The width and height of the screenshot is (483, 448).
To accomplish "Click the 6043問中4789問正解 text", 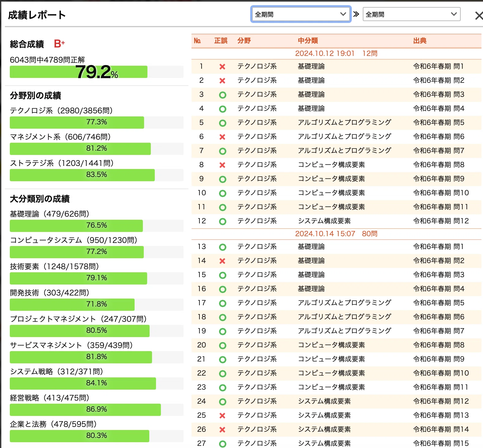I will pos(47,60).
